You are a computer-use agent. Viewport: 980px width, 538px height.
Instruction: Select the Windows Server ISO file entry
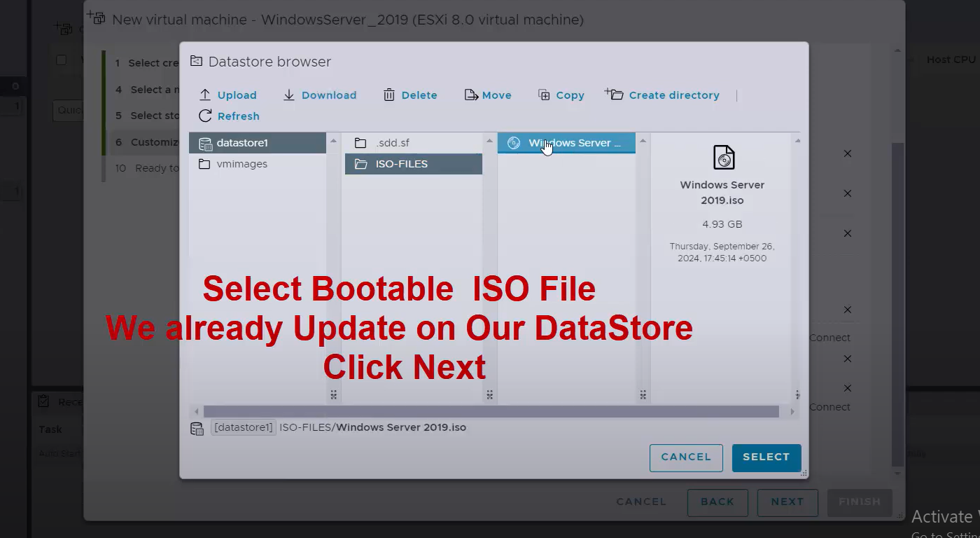(x=566, y=143)
